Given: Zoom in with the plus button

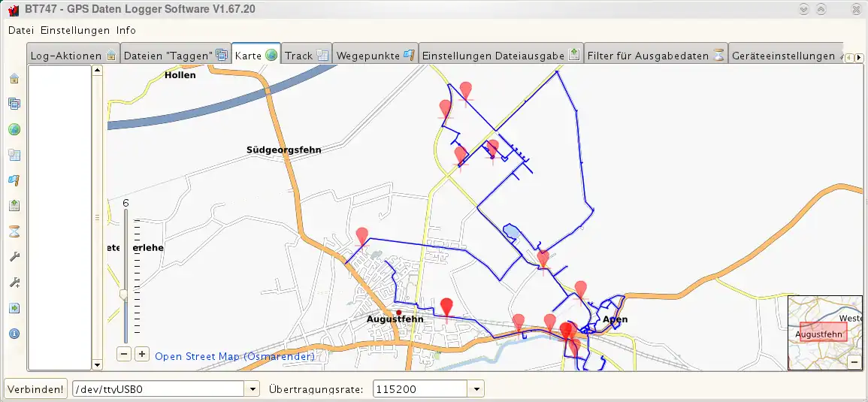Looking at the screenshot, I should 142,353.
